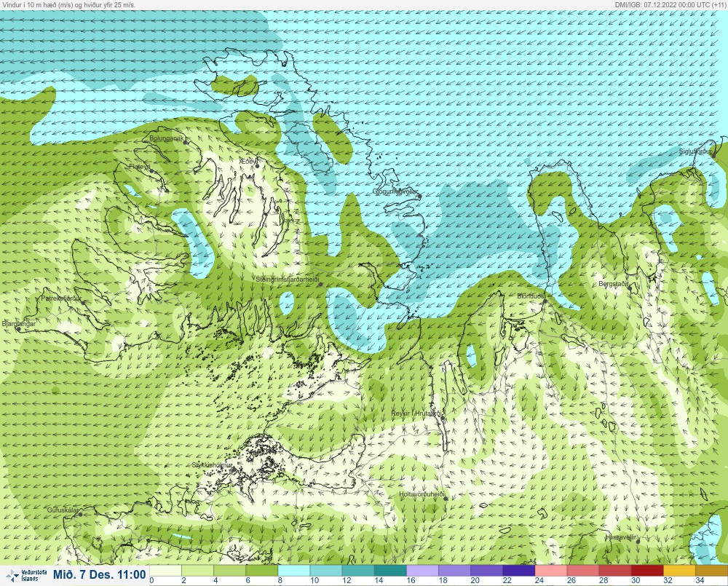Click the 20–22 m/s violet legend swatch
Screen dimensions: 728x586
pos(486,570)
